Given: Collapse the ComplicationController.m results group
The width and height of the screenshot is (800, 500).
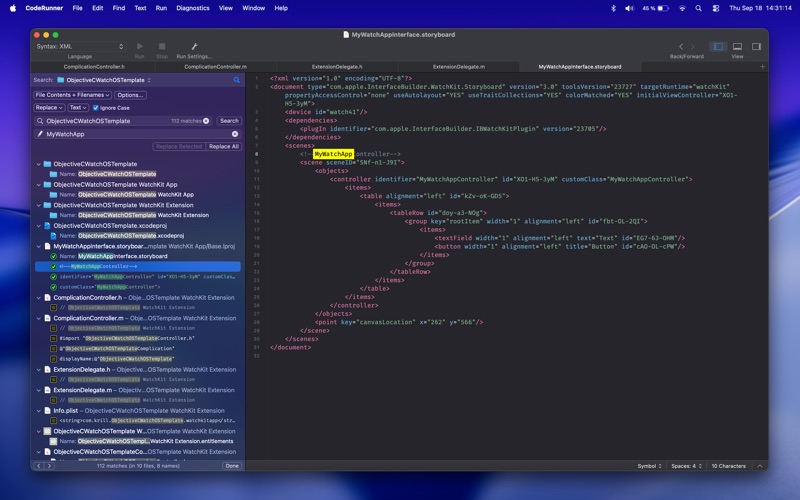Looking at the screenshot, I should coord(39,318).
